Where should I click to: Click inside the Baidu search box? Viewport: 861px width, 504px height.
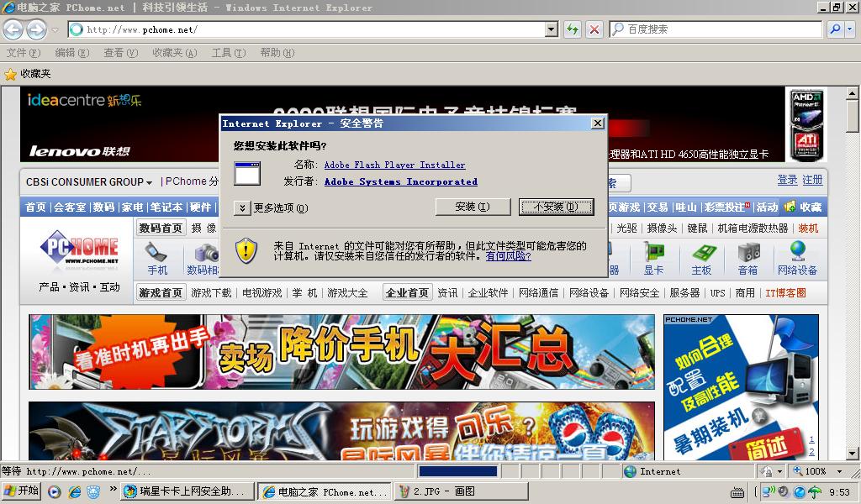716,29
